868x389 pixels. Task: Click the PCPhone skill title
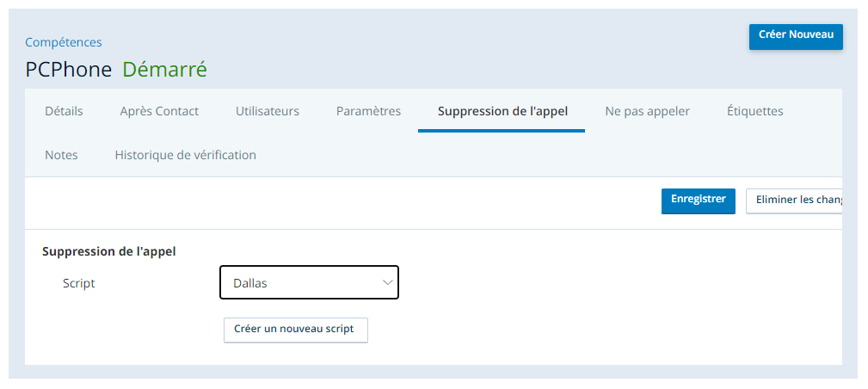tap(69, 70)
